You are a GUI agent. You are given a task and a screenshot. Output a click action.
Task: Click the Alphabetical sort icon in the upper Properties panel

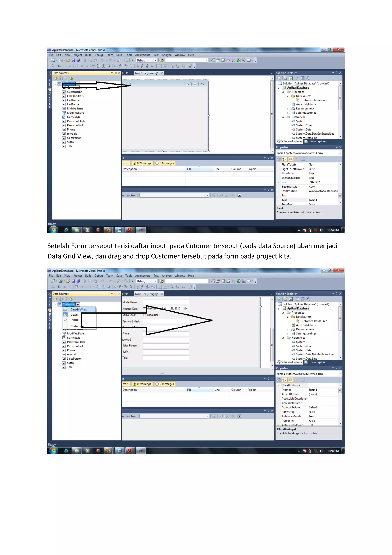click(284, 159)
